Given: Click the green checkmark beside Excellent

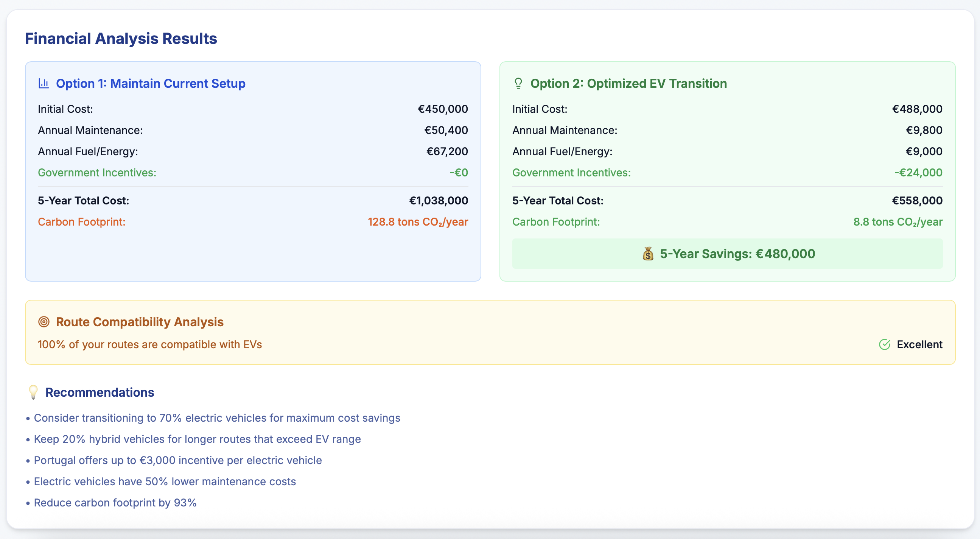Looking at the screenshot, I should [885, 344].
